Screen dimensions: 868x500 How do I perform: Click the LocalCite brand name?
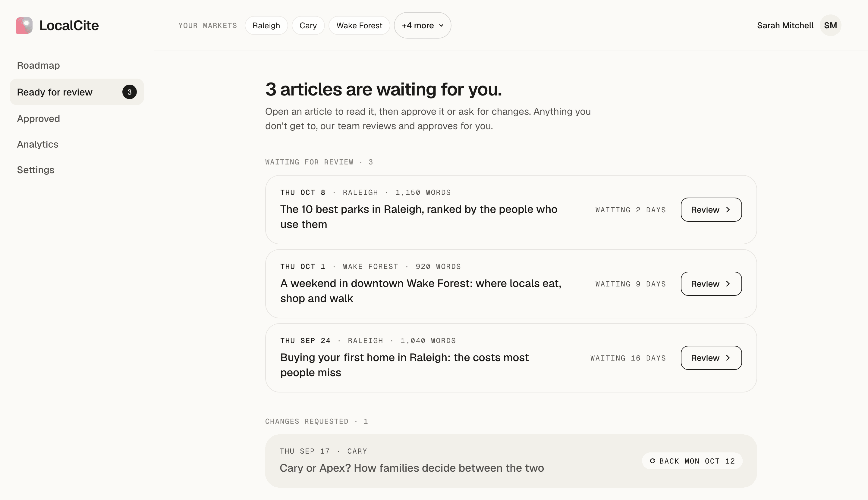coord(69,25)
